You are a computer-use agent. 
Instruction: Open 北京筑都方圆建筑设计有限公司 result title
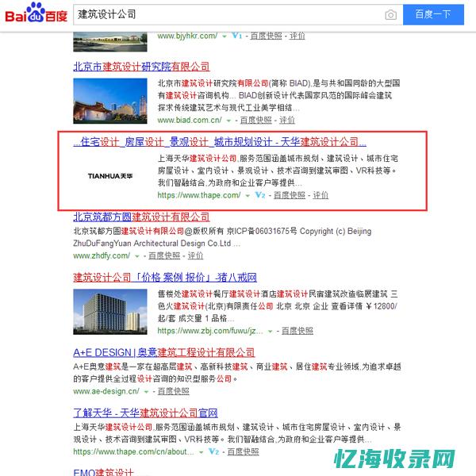[141, 217]
